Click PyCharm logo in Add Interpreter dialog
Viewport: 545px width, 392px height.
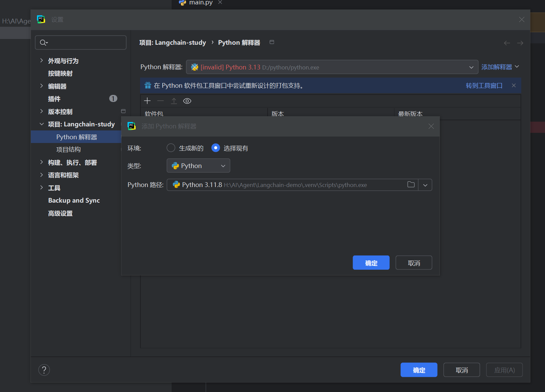[x=132, y=126]
